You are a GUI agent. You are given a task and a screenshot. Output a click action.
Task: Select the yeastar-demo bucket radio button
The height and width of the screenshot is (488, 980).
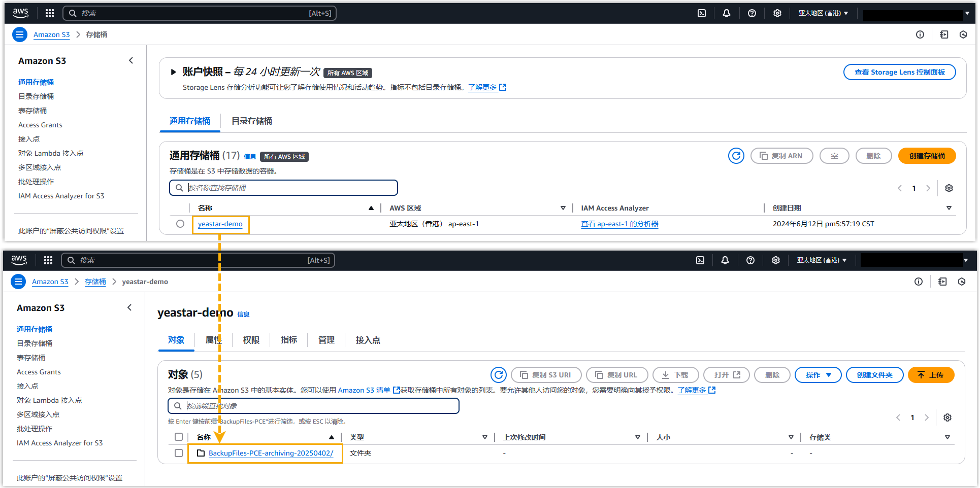pos(180,224)
